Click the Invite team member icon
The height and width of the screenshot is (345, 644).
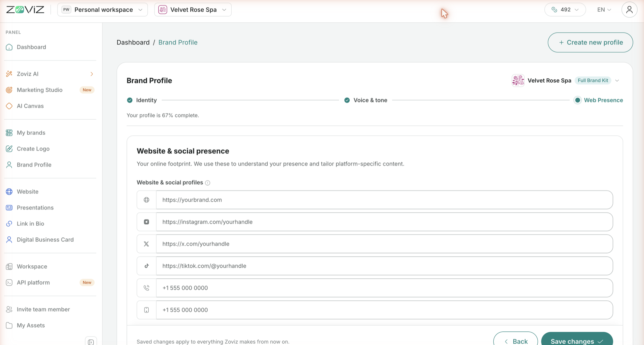(9, 309)
